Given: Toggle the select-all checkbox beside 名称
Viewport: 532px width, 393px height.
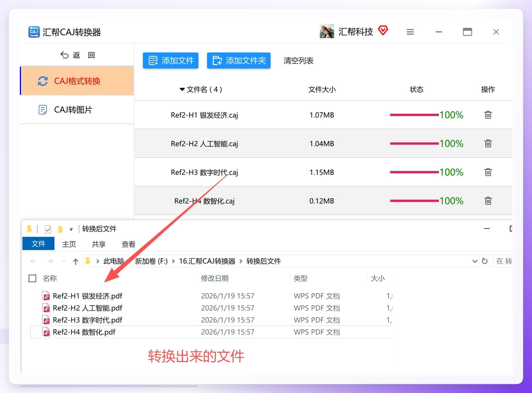Looking at the screenshot, I should point(33,278).
